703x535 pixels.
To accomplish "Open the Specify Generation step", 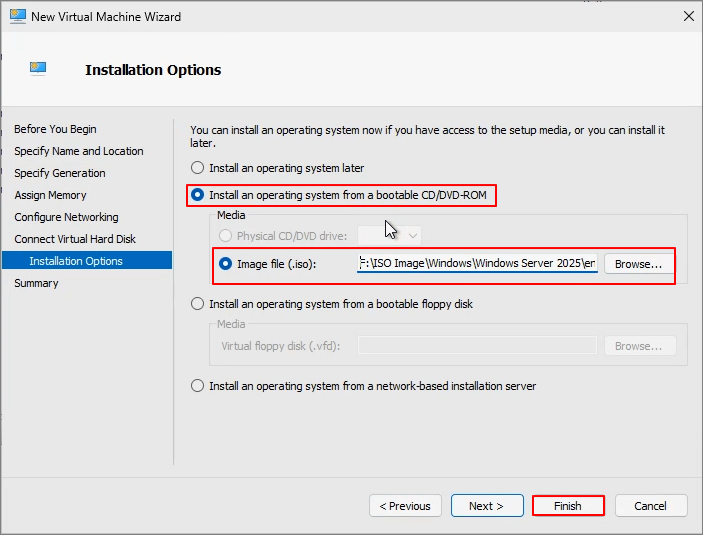I will [x=60, y=173].
